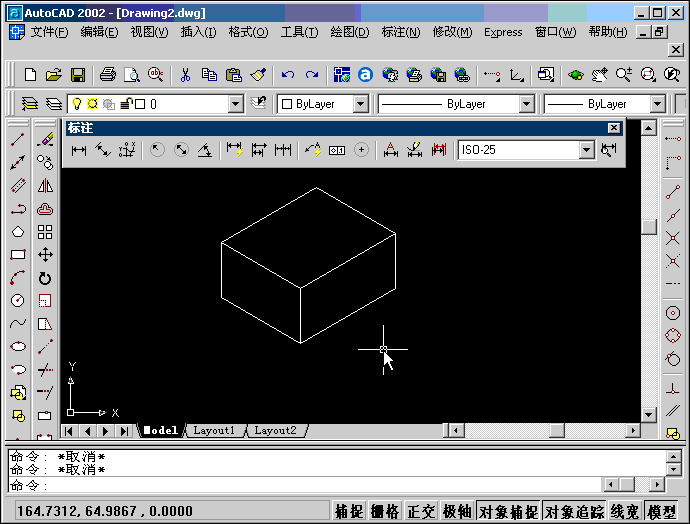
Task: Toggle 线宽 lineweight display
Action: pyautogui.click(x=625, y=512)
